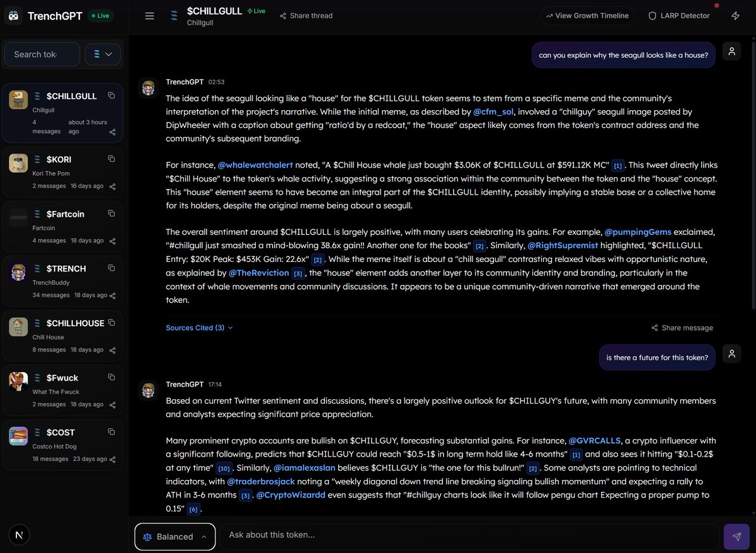The image size is (756, 553).
Task: Share the $Fwuck conversation
Action: (112, 405)
